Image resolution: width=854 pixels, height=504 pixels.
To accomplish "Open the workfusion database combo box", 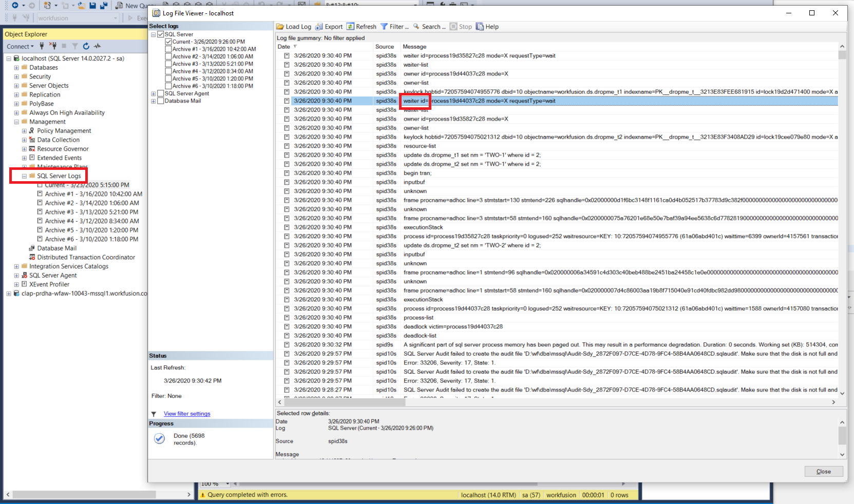I will (78, 18).
